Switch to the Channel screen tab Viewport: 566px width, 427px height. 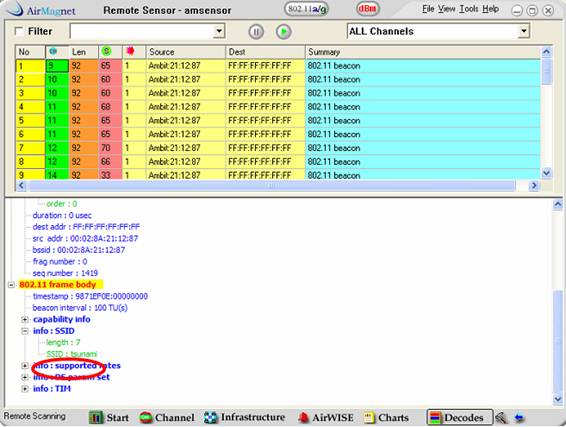pyautogui.click(x=167, y=418)
